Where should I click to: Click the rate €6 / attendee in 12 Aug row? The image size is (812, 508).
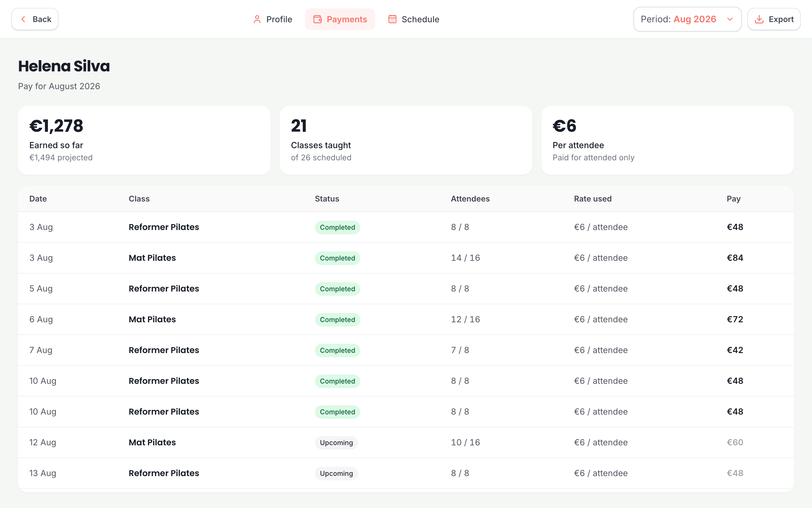tap(601, 442)
